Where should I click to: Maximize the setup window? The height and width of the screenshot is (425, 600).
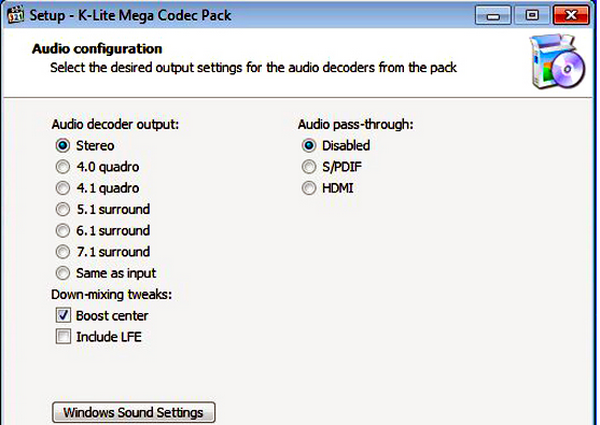click(532, 15)
